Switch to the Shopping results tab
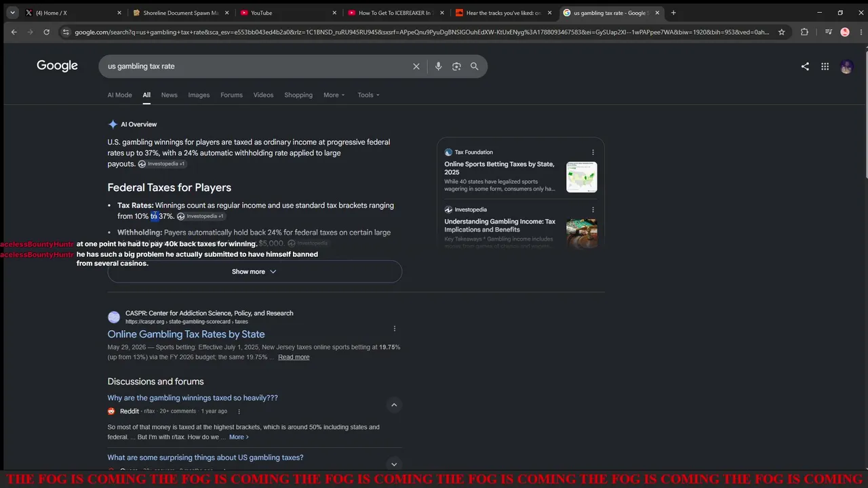Screen dimensions: 868x488 pyautogui.click(x=298, y=95)
